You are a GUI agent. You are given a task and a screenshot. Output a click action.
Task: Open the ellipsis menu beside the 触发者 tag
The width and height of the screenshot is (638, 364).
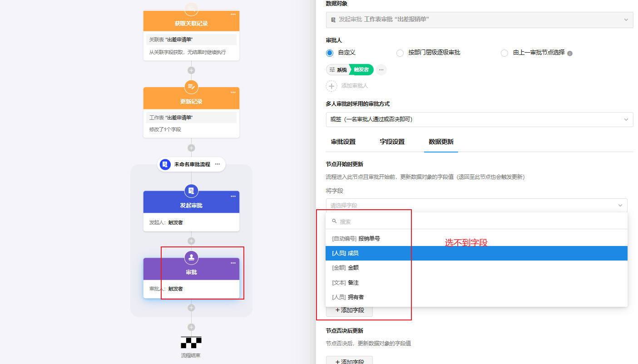381,70
